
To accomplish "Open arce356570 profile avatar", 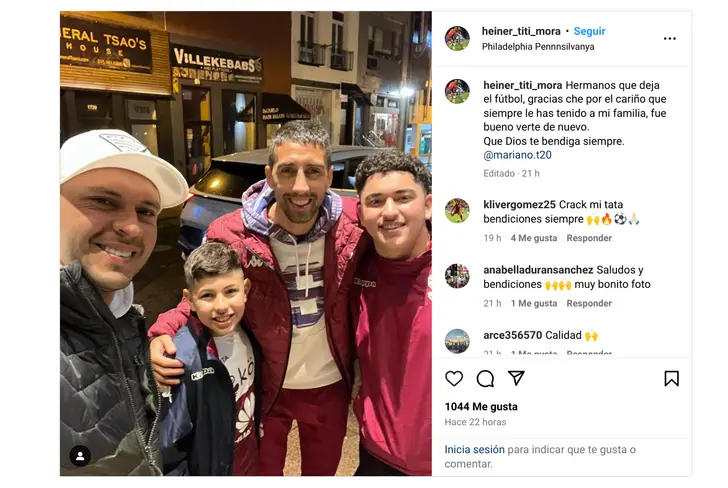I will click(457, 341).
